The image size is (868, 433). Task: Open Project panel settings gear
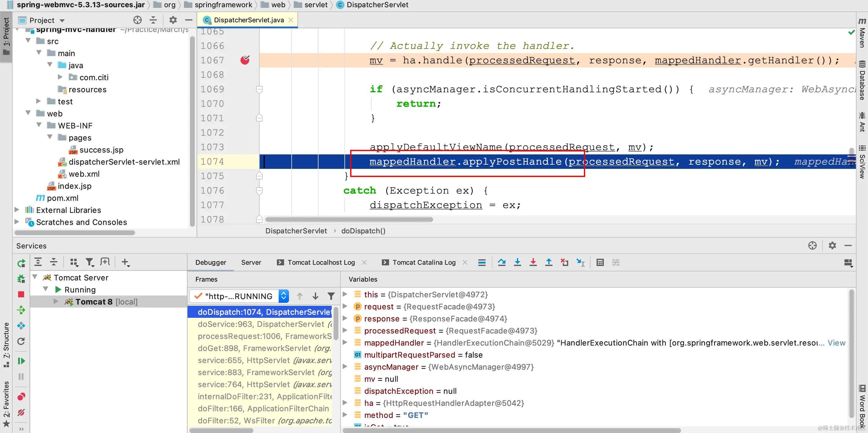tap(173, 20)
